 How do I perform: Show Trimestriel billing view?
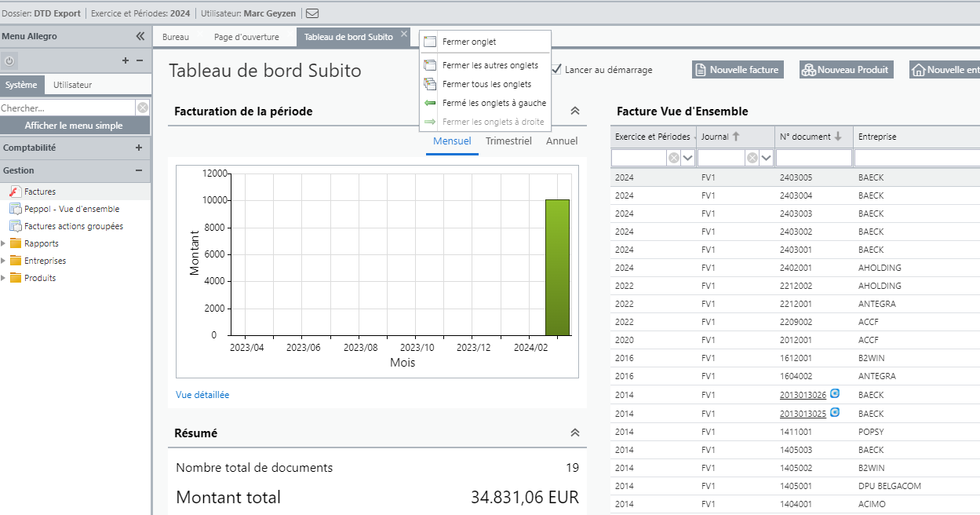pos(508,141)
